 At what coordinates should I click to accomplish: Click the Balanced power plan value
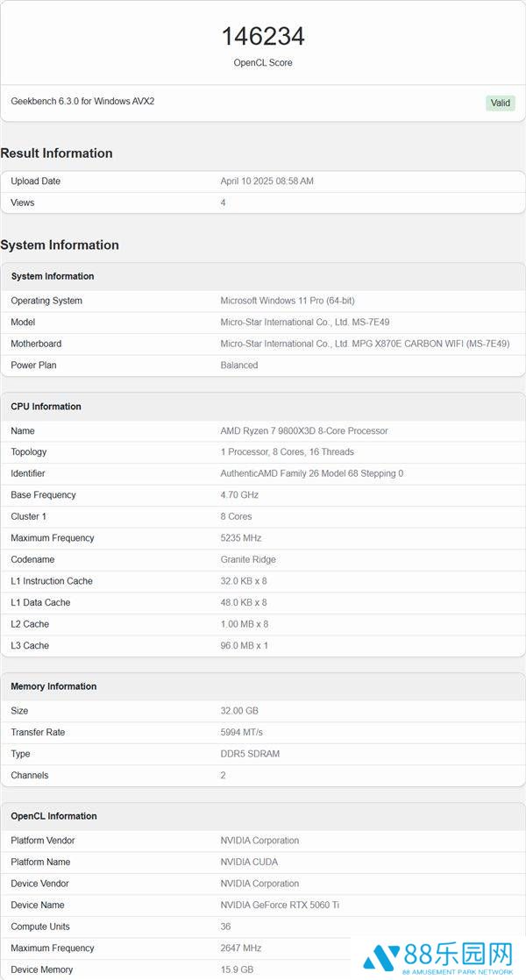click(x=239, y=365)
